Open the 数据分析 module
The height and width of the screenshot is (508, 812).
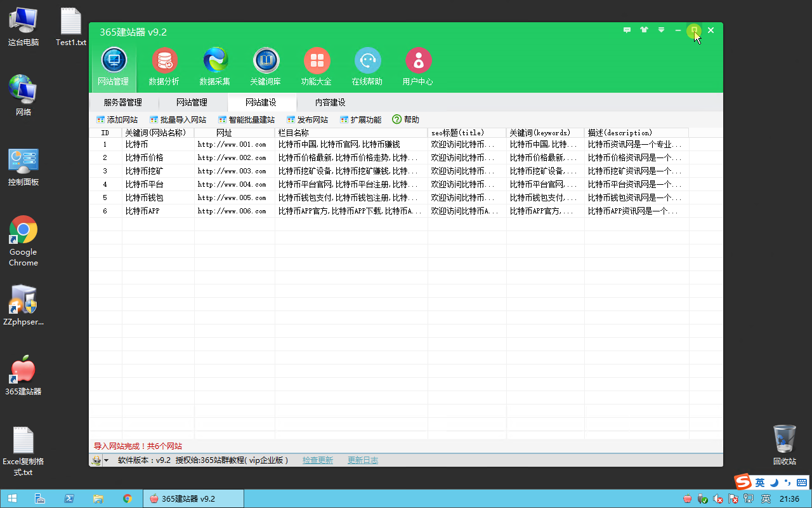[x=164, y=67]
